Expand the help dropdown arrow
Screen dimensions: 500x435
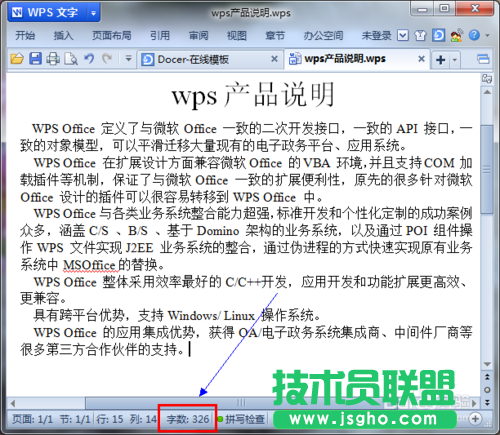click(x=487, y=35)
